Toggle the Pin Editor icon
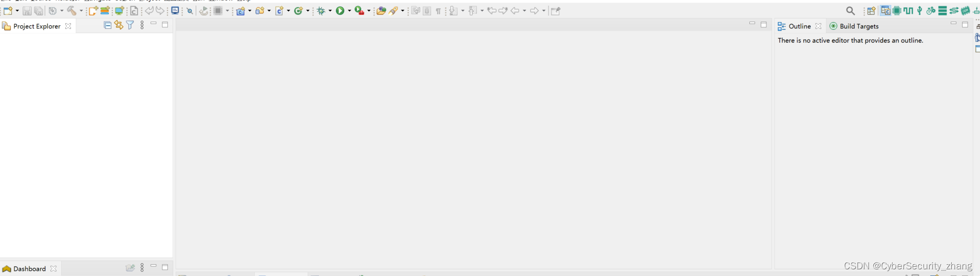The width and height of the screenshot is (980, 276). (x=555, y=11)
